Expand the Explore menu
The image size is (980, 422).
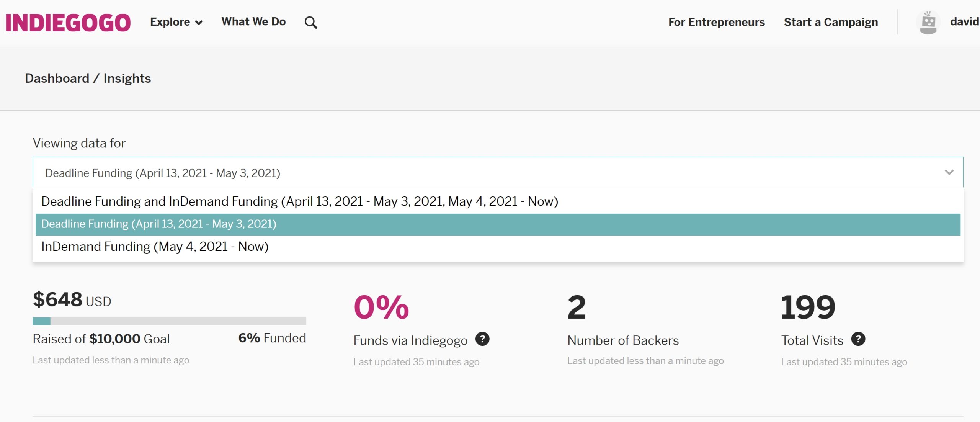[x=176, y=22]
